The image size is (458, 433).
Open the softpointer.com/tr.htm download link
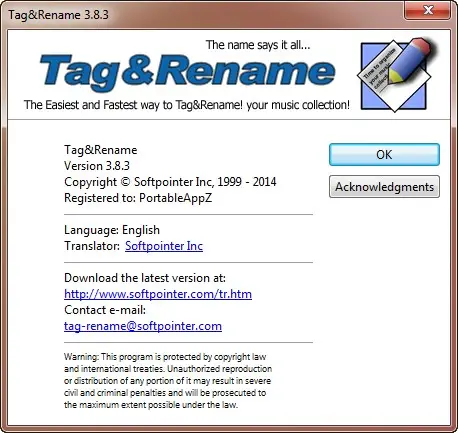[x=158, y=294]
